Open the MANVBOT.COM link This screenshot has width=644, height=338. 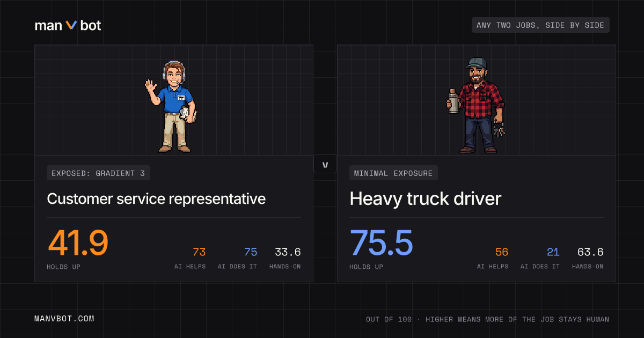[x=64, y=319]
